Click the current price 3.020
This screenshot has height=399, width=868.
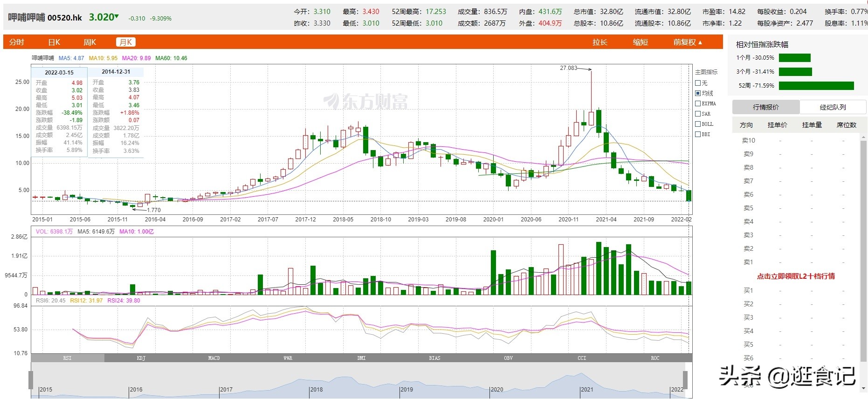coord(102,17)
